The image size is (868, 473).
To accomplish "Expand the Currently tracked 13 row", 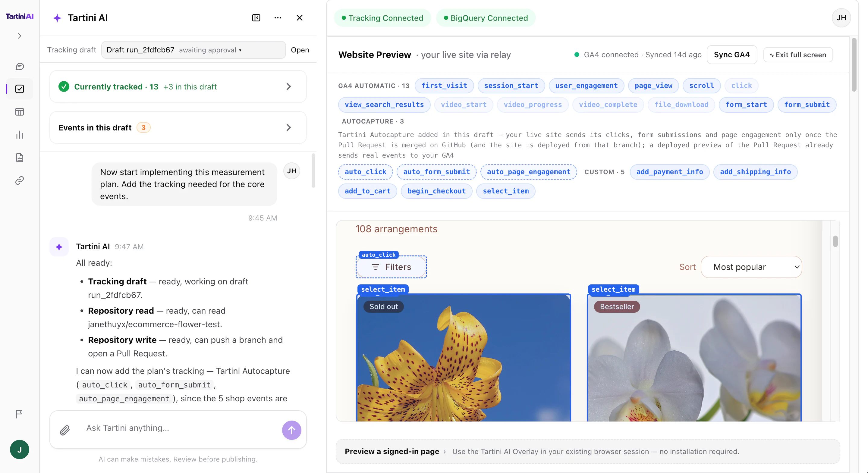I will tap(178, 86).
